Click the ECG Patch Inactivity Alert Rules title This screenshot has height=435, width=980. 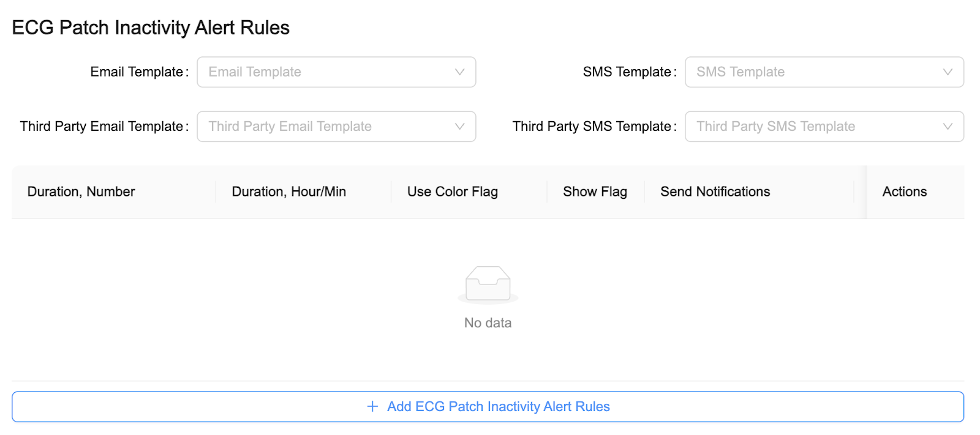coord(150,27)
